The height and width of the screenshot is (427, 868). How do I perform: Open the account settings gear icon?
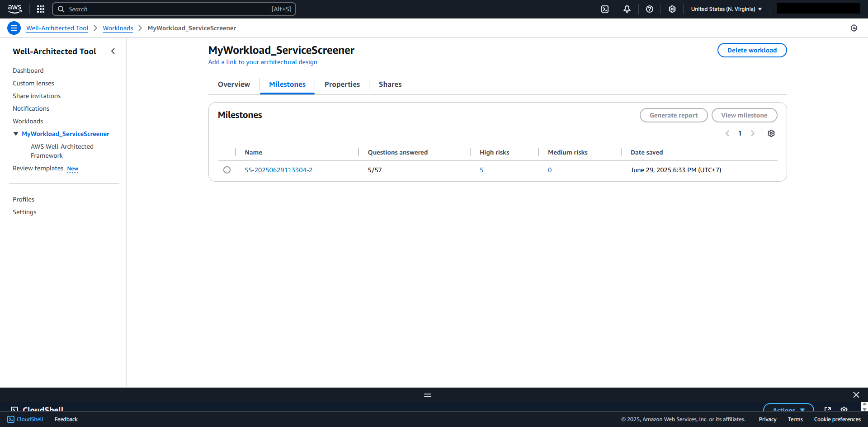(x=672, y=9)
